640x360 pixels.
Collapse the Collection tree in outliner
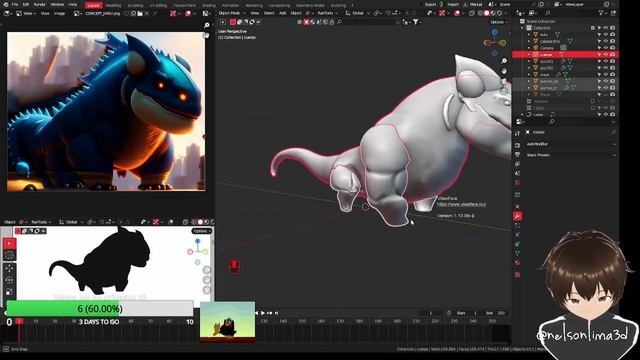522,28
